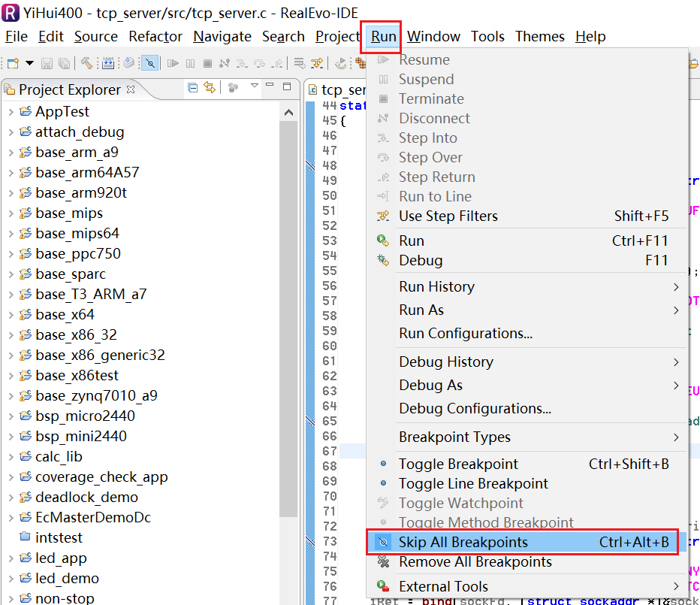700x605 pixels.
Task: Open the File menu
Action: pos(17,37)
